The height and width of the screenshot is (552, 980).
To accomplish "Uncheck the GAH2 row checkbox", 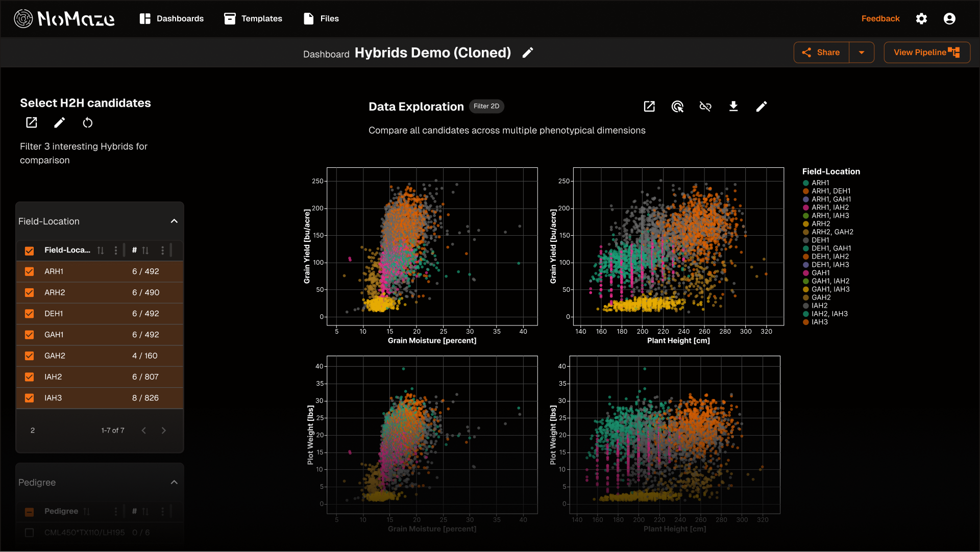I will coord(29,356).
